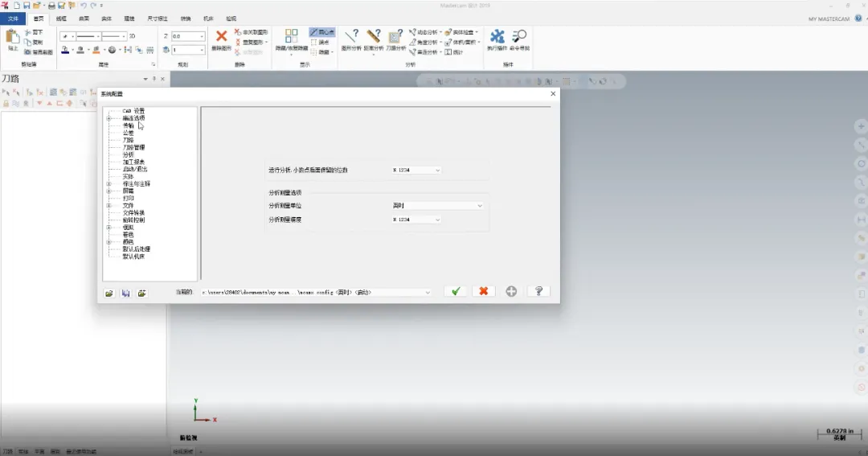Click the Paste icon in the ribbon
Screen dimensions: 868x456
click(x=12, y=38)
